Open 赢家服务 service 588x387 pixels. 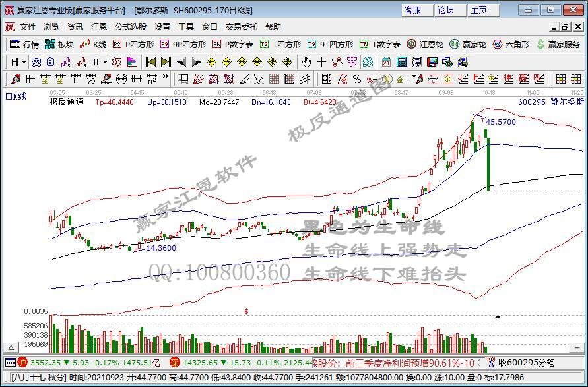pos(558,45)
